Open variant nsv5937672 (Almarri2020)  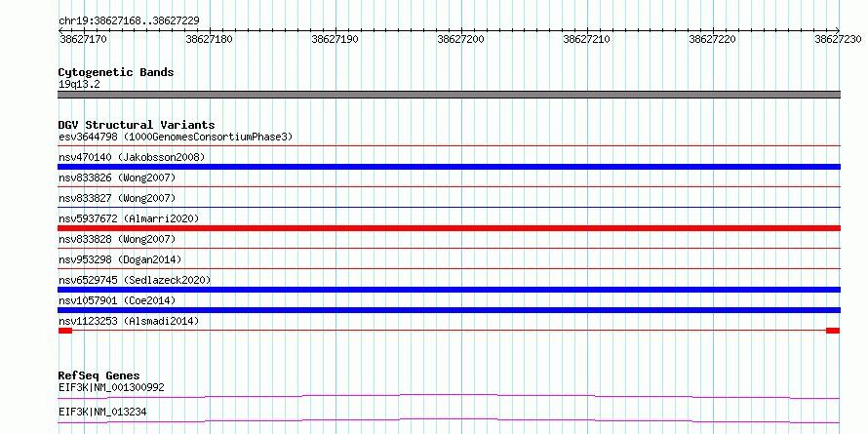[x=129, y=218]
